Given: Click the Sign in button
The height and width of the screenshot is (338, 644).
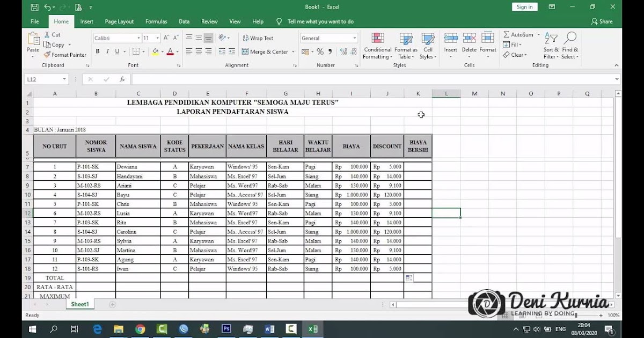Looking at the screenshot, I should [x=524, y=7].
